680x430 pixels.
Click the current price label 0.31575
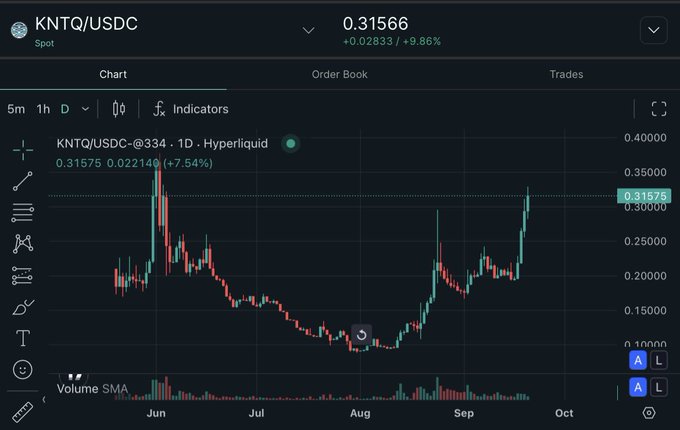[x=644, y=196]
